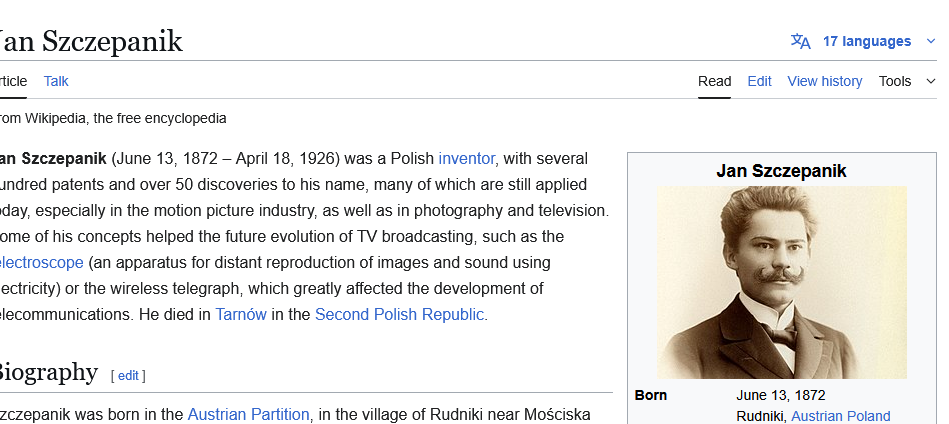
Task: Click 'From Wikipedia, the free encyclopedia' tagline
Action: pos(112,119)
